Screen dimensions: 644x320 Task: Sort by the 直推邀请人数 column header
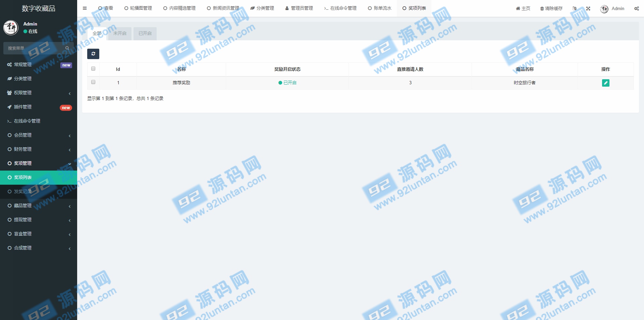(x=410, y=69)
